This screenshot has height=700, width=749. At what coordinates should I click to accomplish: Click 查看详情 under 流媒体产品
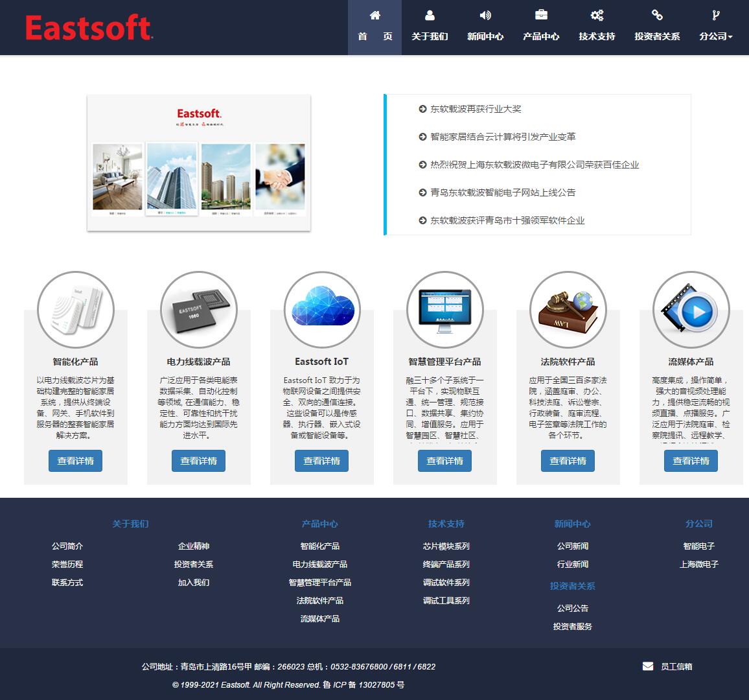(691, 461)
